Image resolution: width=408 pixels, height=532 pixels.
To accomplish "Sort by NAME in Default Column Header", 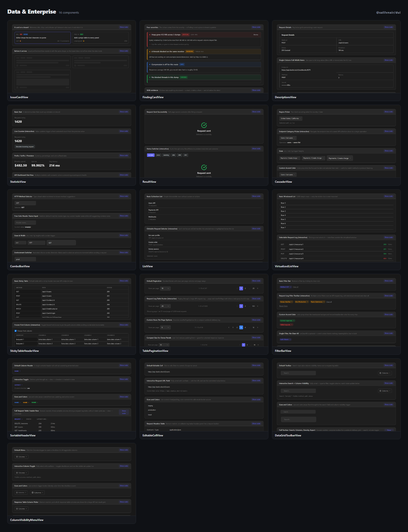I will click(17, 371).
